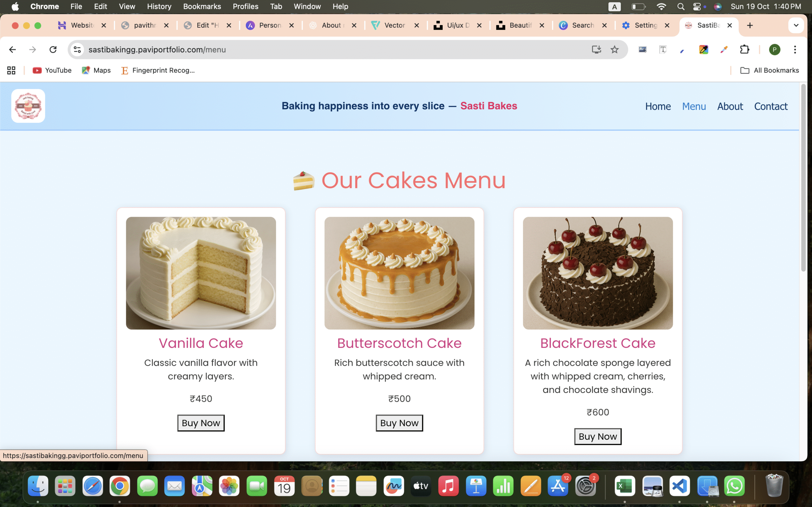Click the apps grid icon on bookmarks bar
Image resolution: width=812 pixels, height=507 pixels.
(x=11, y=70)
